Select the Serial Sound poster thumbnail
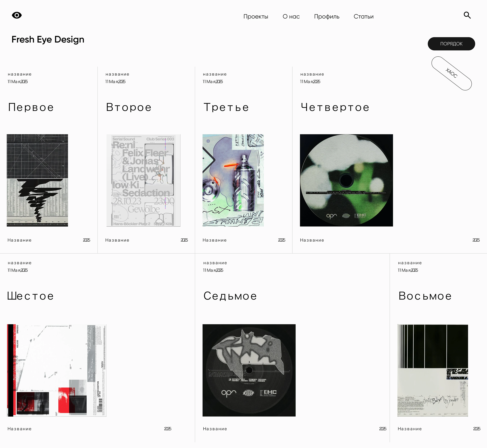 click(144, 180)
